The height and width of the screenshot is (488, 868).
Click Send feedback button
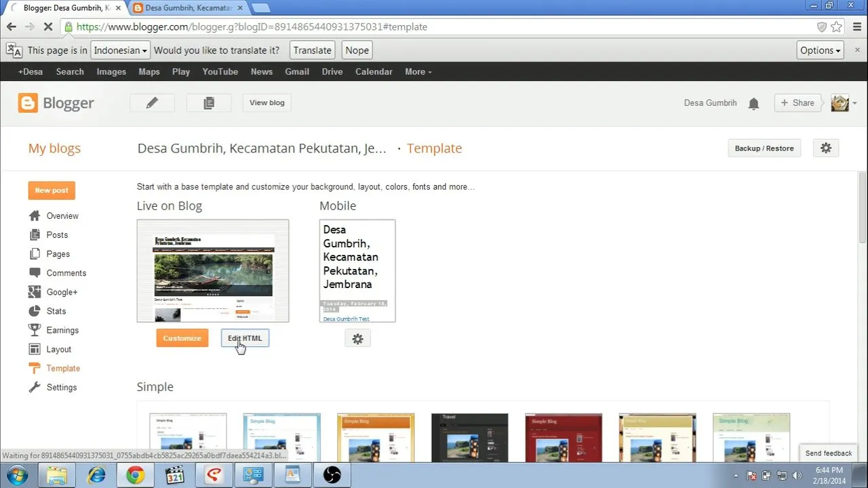(x=828, y=453)
